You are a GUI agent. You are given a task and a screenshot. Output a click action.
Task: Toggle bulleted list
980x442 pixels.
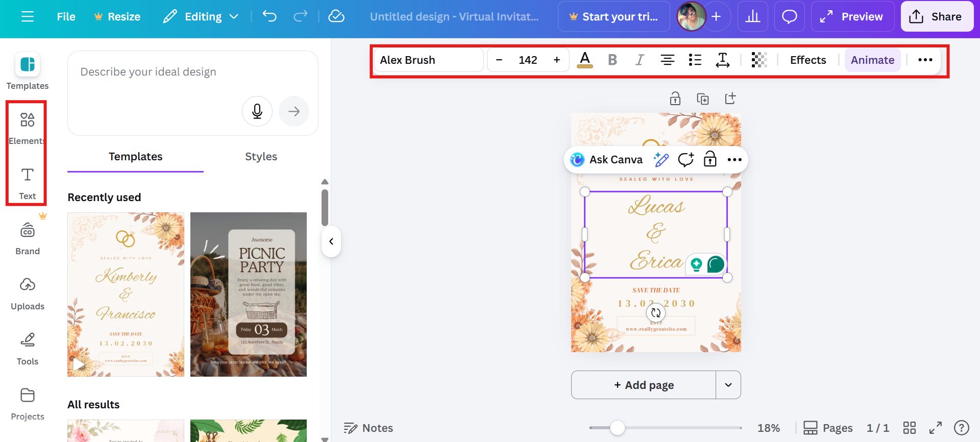point(695,60)
